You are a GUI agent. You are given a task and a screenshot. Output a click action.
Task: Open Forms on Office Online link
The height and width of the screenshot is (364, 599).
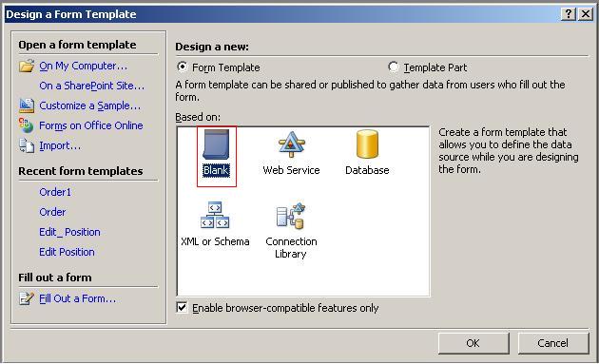[91, 125]
